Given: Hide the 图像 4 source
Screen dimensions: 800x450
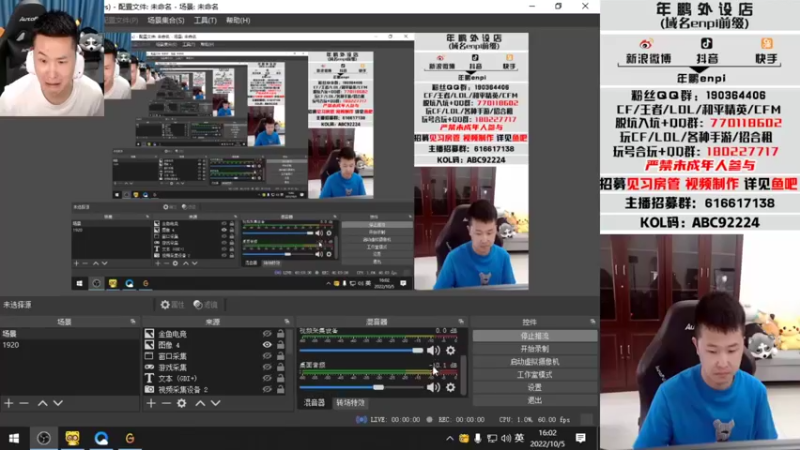Looking at the screenshot, I should coord(267,345).
